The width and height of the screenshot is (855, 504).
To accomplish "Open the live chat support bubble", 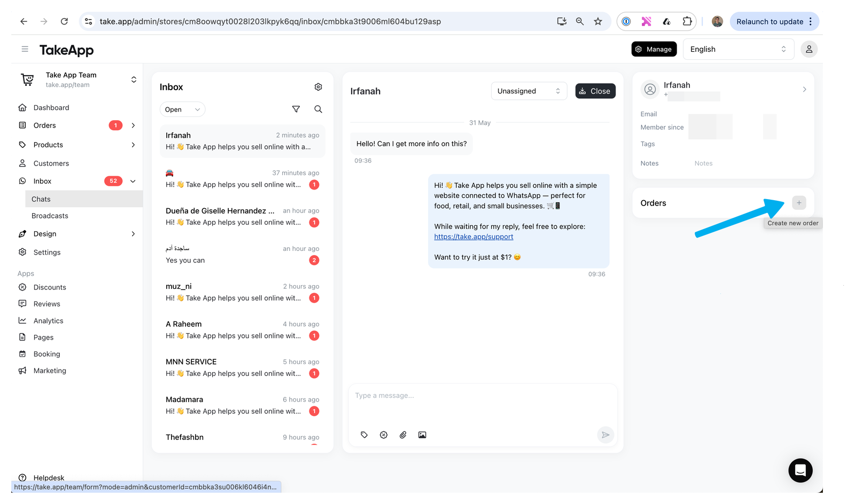I will [x=800, y=470].
